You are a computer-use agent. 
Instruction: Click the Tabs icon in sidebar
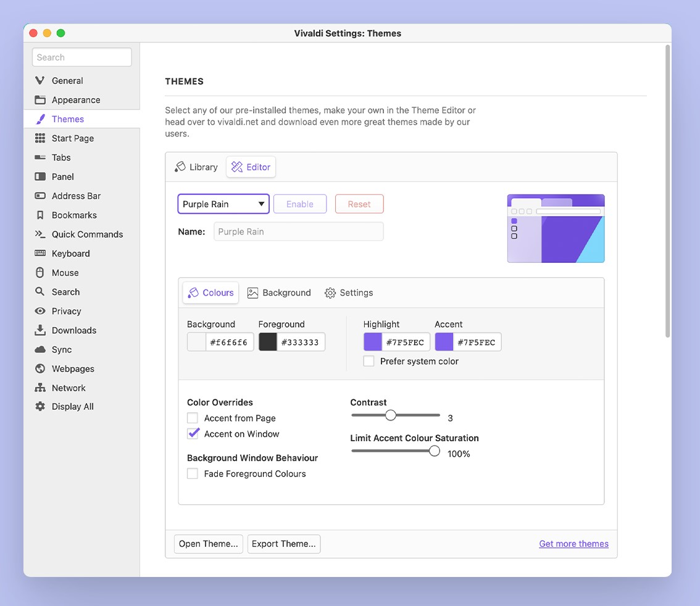coord(40,157)
